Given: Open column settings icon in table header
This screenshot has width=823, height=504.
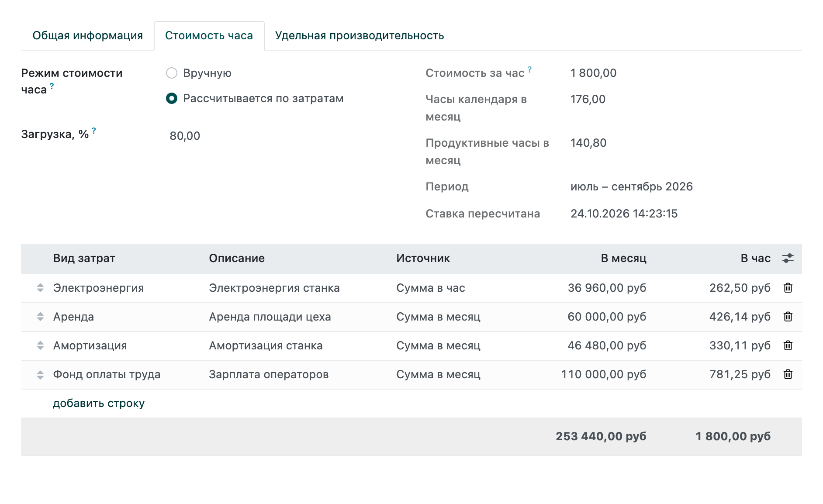Looking at the screenshot, I should pos(788,258).
